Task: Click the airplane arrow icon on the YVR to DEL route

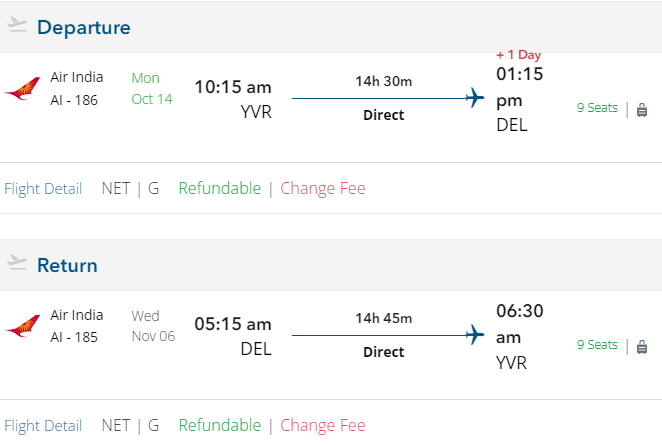Action: point(475,98)
